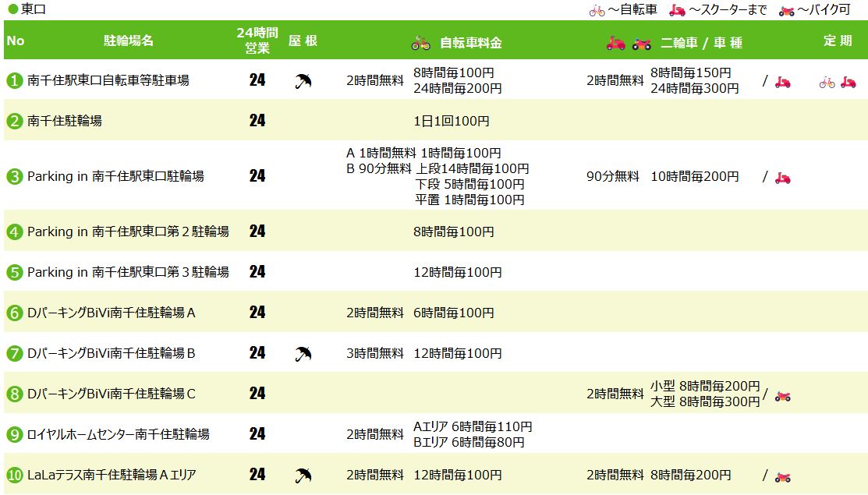Select ロイヤルホームセンター南千住駐輪場 name
The height and width of the screenshot is (495, 868).
(119, 434)
